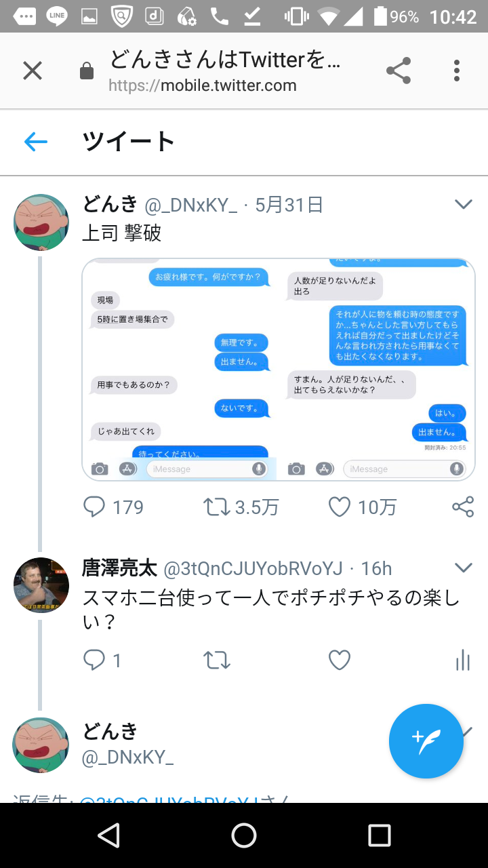
Task: Close the browser tab with X icon
Action: 33,71
